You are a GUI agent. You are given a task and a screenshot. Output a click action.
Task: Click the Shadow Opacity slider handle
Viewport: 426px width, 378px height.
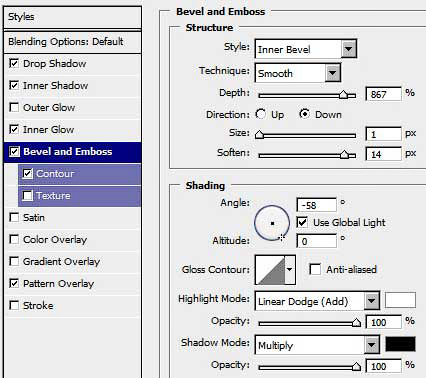coord(356,367)
